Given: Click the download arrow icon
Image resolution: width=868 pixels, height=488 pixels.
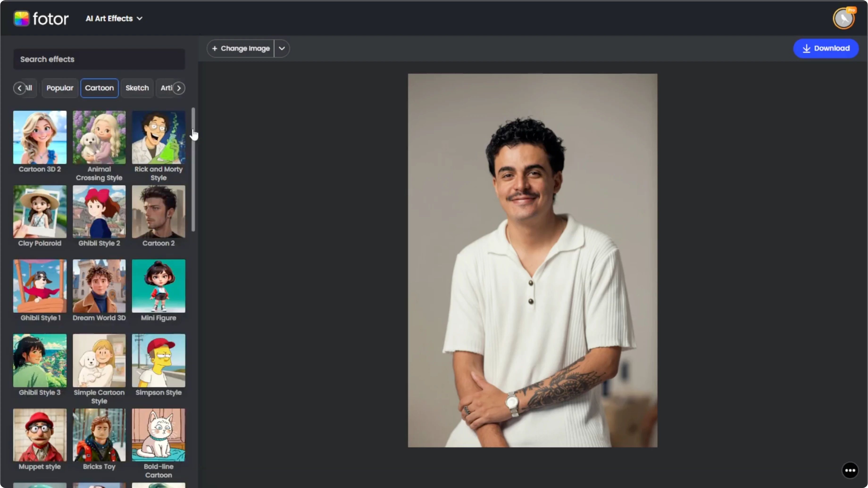Looking at the screenshot, I should point(806,49).
